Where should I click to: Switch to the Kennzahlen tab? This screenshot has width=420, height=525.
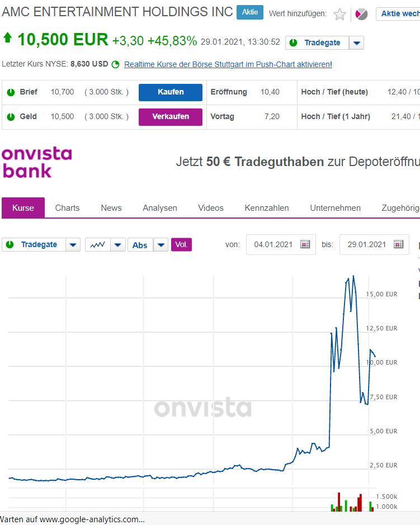(x=267, y=208)
